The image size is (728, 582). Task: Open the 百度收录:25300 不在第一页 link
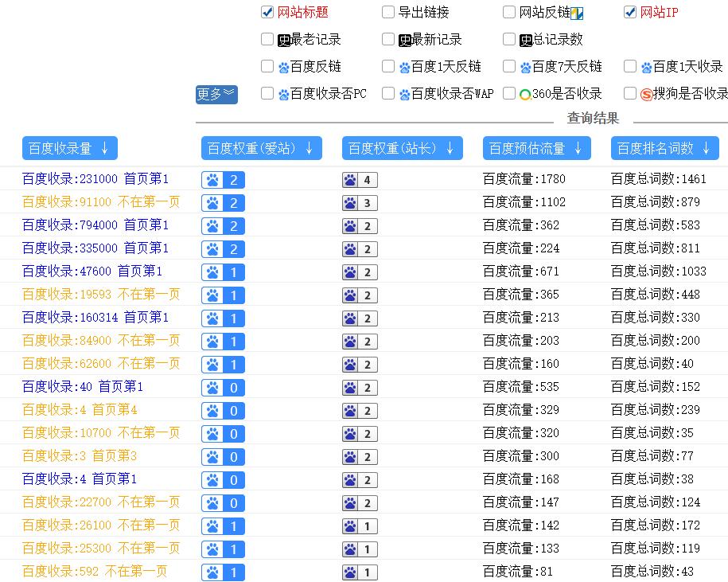click(x=101, y=548)
